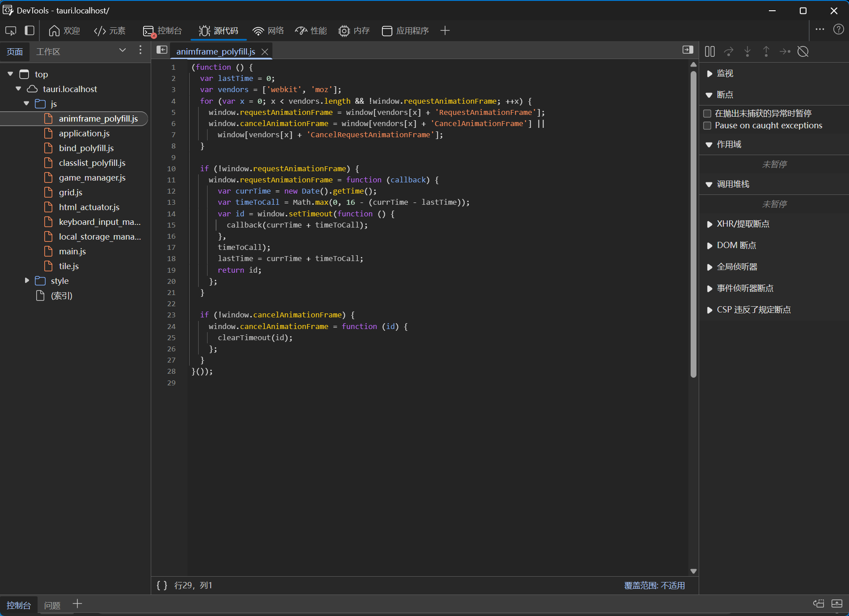Screen dimensions: 849x616
Task: Open the navigator tabs overflow dropdown
Action: pos(122,51)
